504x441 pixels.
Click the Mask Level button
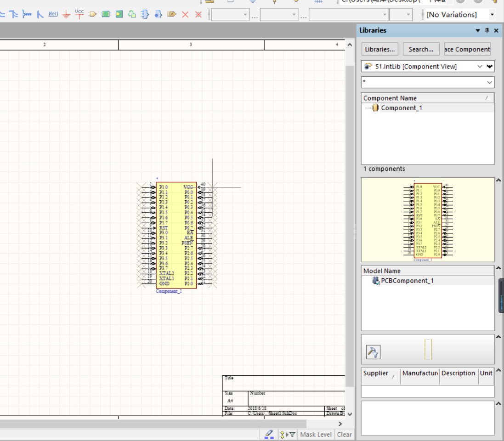pyautogui.click(x=316, y=435)
